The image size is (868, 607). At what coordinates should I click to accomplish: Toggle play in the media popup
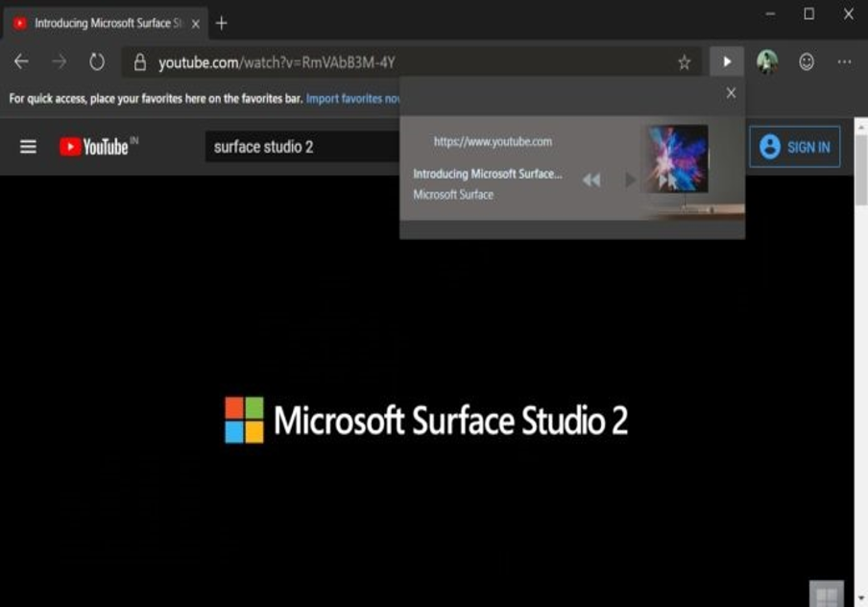pos(630,180)
